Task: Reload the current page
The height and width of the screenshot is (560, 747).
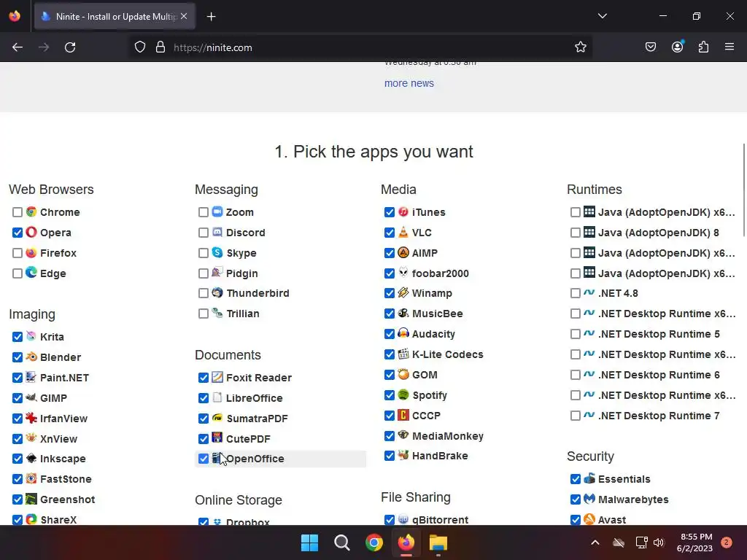Action: [70, 47]
